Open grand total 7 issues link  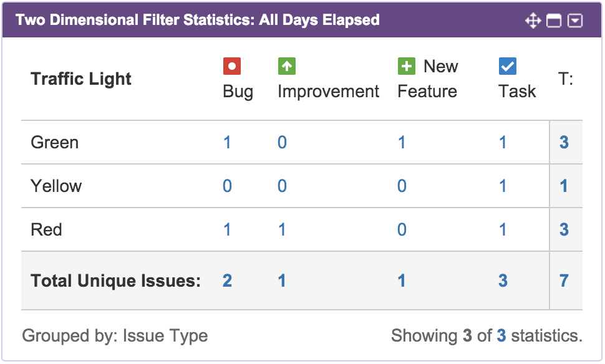click(x=564, y=281)
